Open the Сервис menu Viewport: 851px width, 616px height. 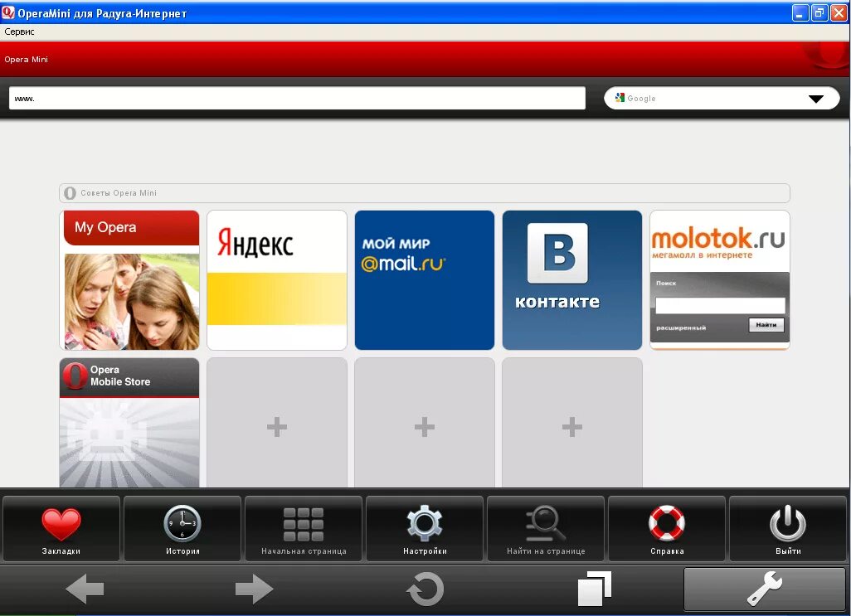pos(20,32)
